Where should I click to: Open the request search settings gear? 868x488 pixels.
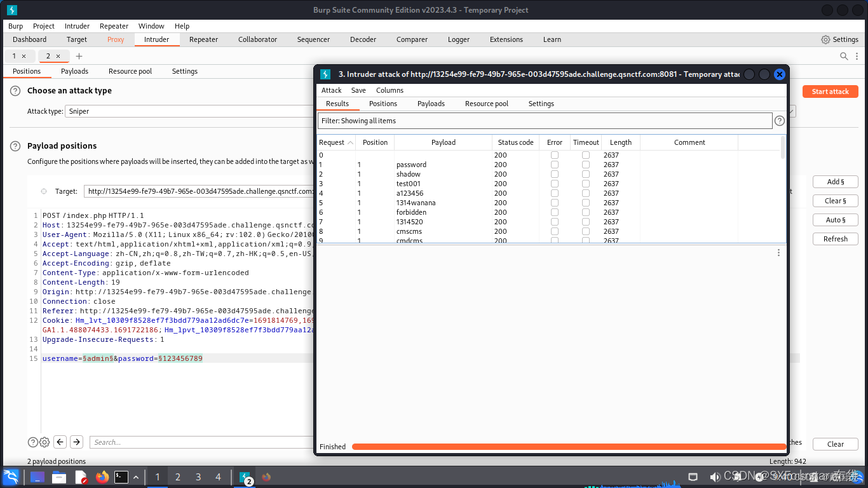pos(44,442)
